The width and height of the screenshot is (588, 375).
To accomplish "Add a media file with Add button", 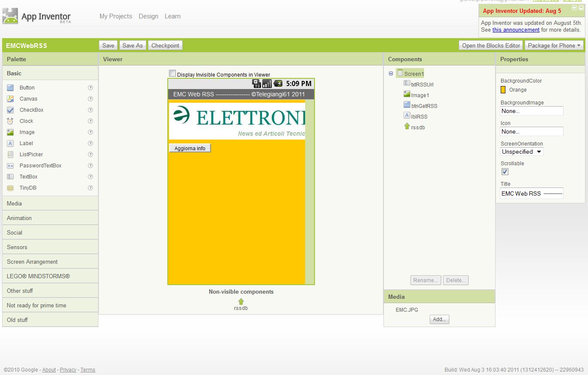I will click(x=440, y=319).
